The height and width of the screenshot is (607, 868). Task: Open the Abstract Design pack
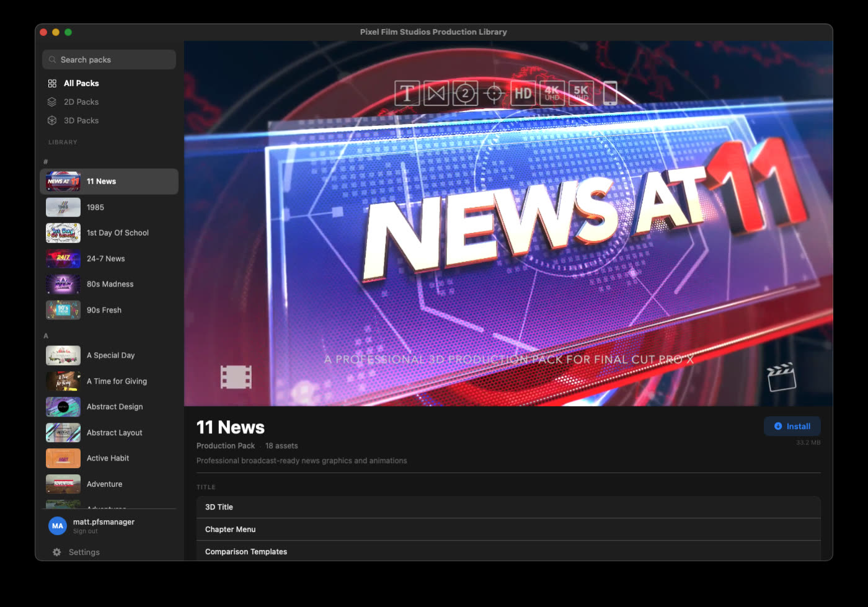tap(109, 407)
